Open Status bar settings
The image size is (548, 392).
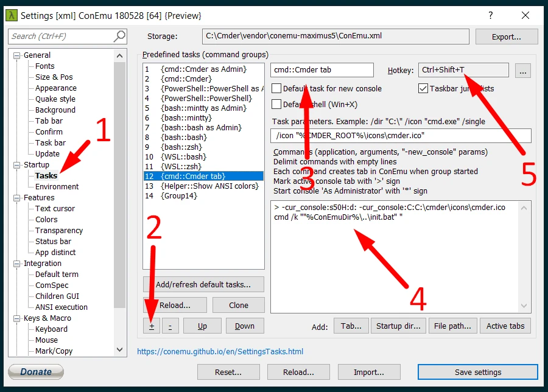pyautogui.click(x=53, y=242)
